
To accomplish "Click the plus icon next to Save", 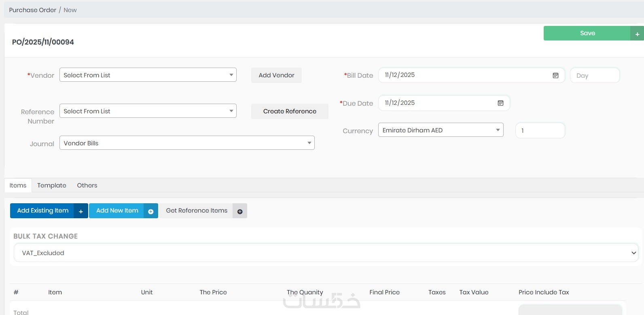I will click(637, 34).
